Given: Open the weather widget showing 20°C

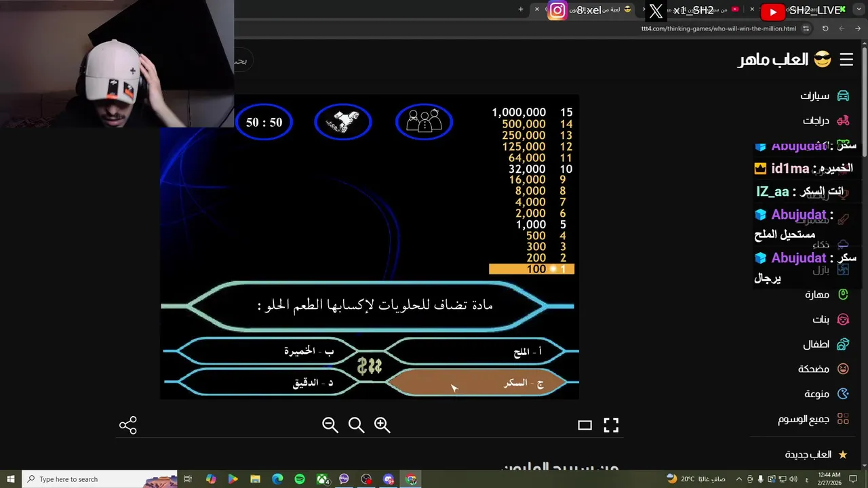Looking at the screenshot, I should (696, 479).
